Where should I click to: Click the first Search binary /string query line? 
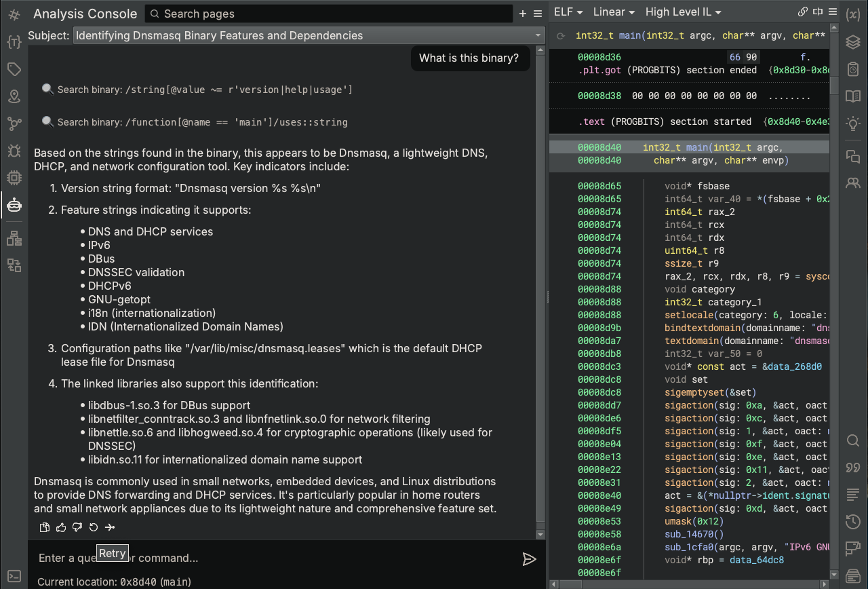click(197, 90)
